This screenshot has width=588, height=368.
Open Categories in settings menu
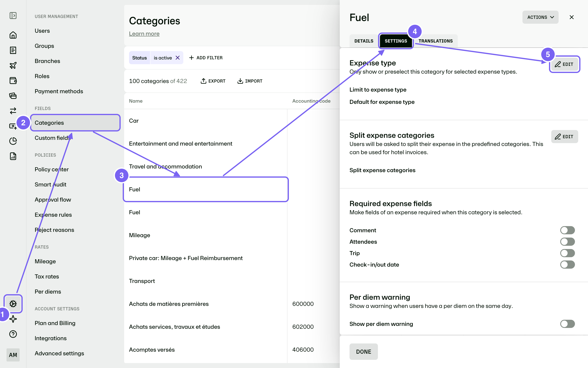pyautogui.click(x=75, y=123)
